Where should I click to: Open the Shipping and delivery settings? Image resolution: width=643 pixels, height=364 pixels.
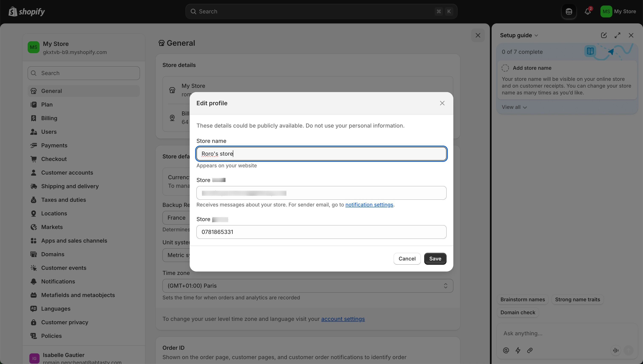(70, 186)
